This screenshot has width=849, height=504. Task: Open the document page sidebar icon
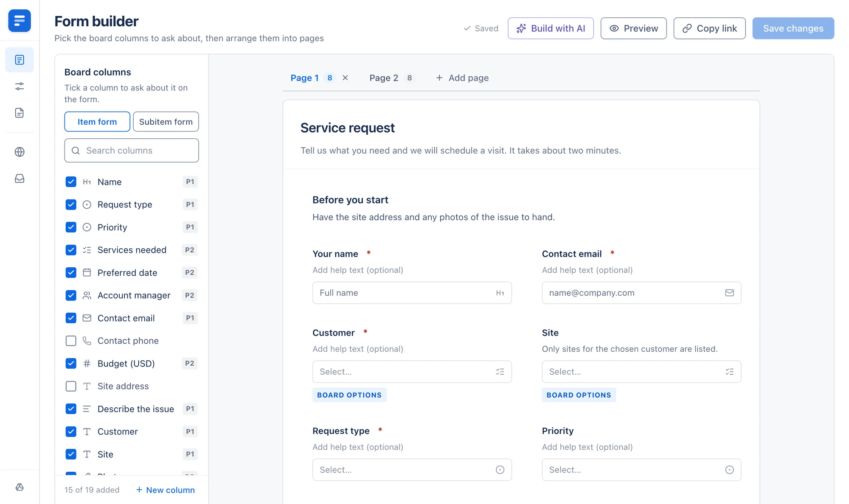20,113
